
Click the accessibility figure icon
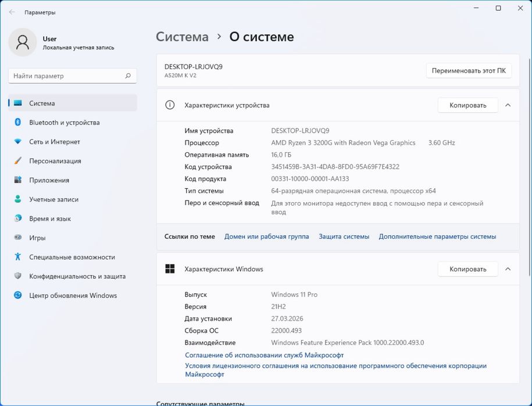coord(17,257)
